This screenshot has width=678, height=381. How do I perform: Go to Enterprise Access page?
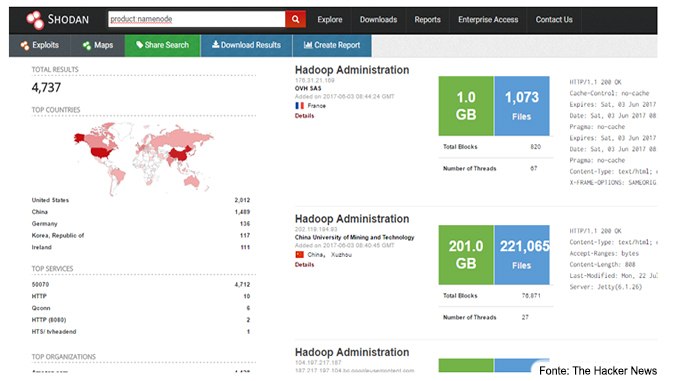pos(488,19)
